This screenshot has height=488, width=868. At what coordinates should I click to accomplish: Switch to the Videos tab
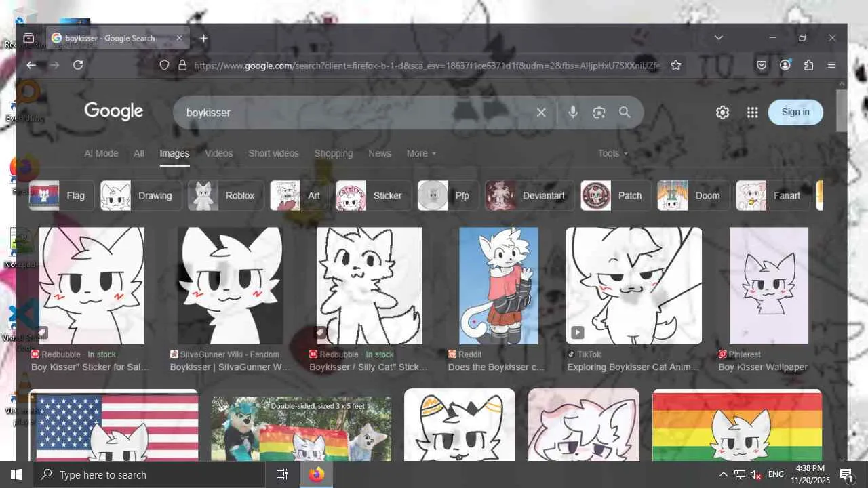tap(219, 153)
